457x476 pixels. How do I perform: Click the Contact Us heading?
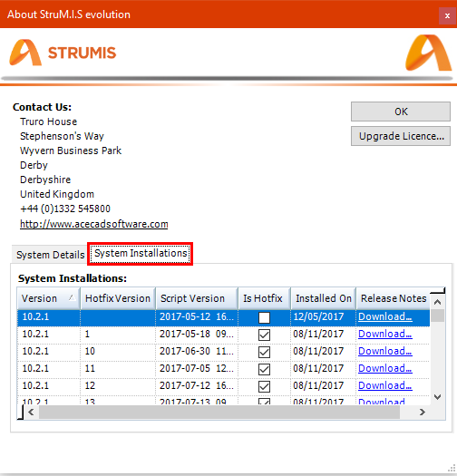[42, 107]
